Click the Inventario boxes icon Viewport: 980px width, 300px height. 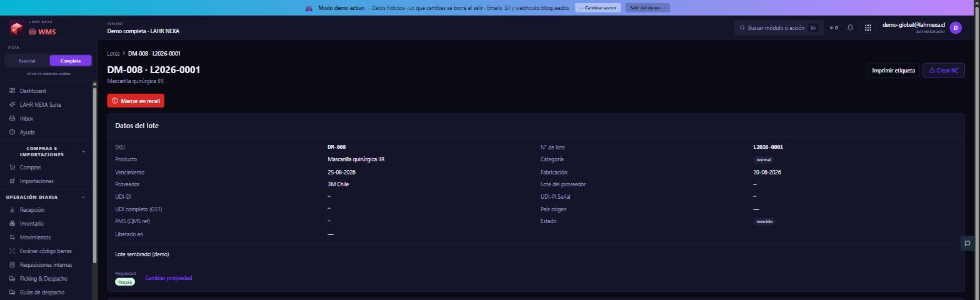click(x=12, y=224)
